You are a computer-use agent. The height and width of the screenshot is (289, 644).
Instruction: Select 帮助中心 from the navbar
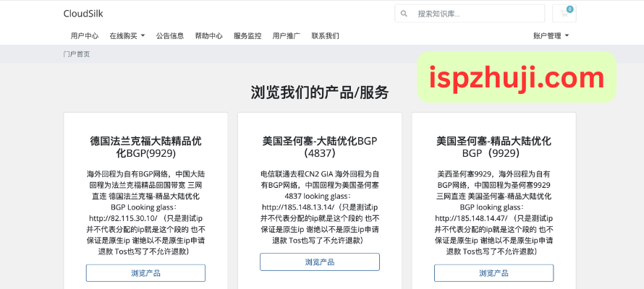tap(209, 35)
